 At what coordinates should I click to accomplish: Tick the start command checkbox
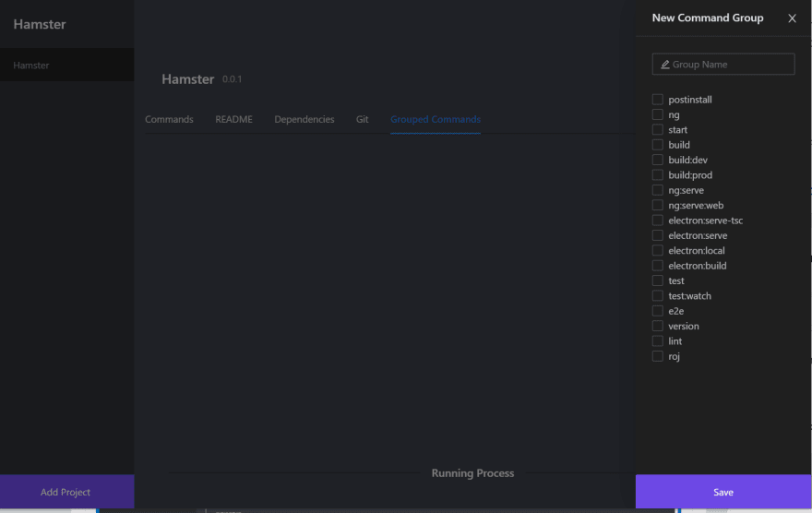657,129
